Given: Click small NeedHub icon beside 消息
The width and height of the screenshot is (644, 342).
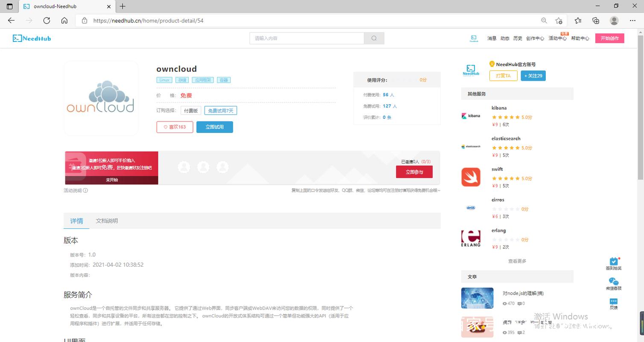Looking at the screenshot, I should pos(474,38).
